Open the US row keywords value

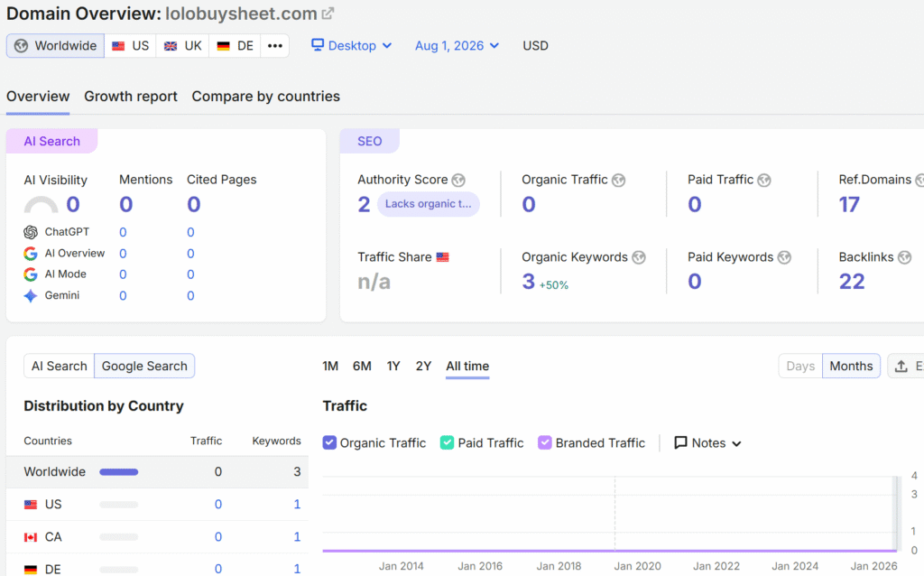tap(297, 504)
